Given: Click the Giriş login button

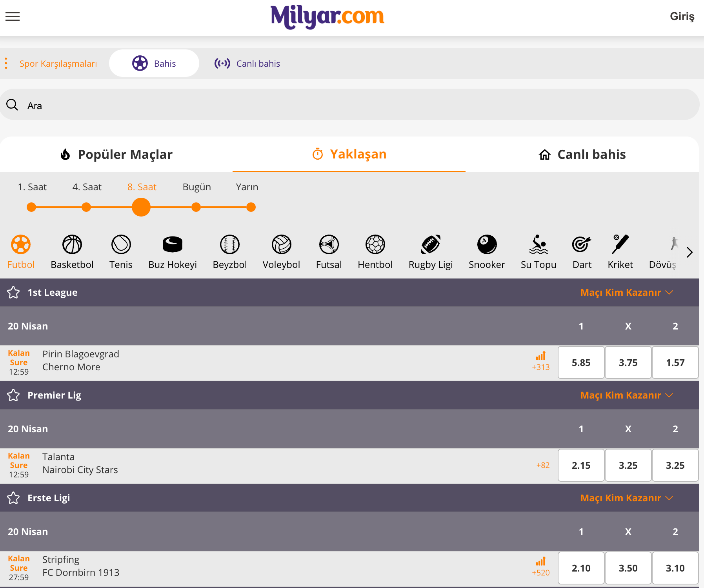Looking at the screenshot, I should point(682,16).
